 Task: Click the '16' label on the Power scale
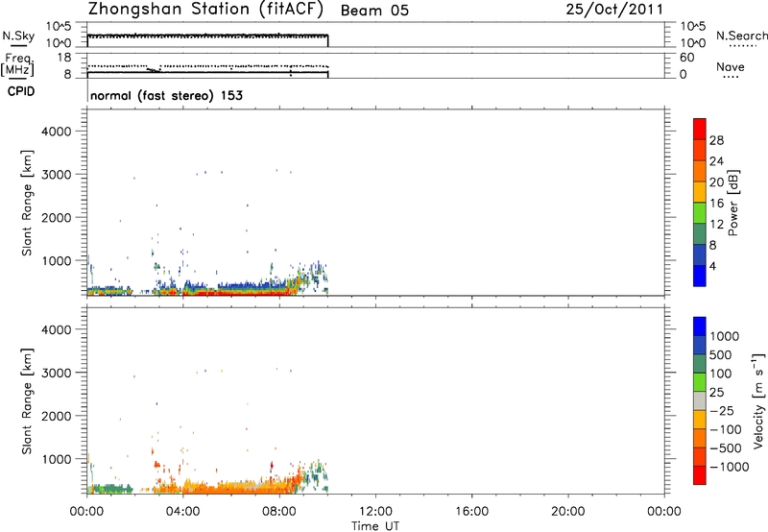pyautogui.click(x=716, y=204)
